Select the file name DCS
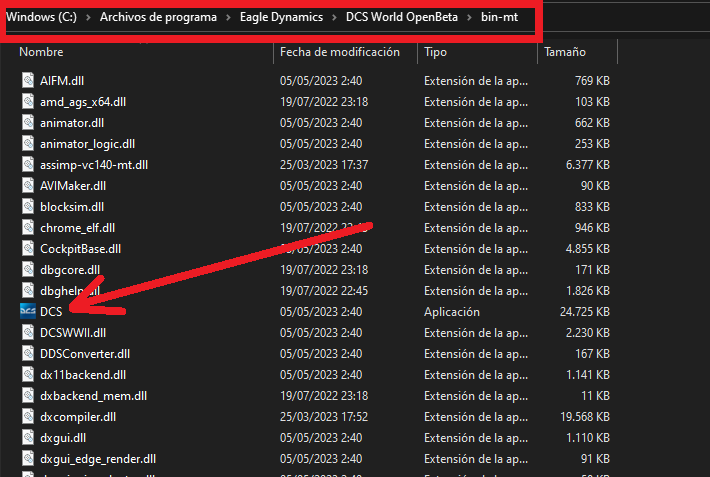 click(51, 312)
